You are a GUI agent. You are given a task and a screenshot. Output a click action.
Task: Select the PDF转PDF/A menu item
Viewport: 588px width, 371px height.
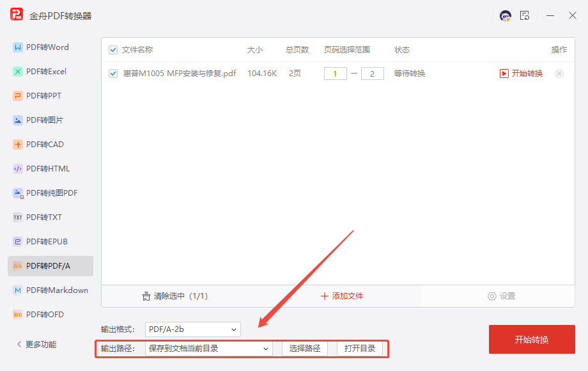point(50,266)
